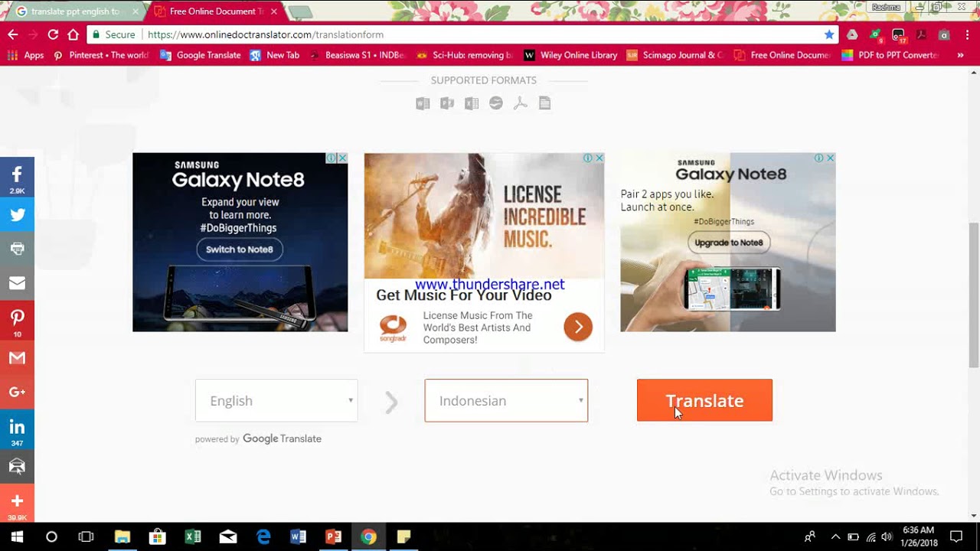Click the print icon in share sidebar
Image resolution: width=980 pixels, height=551 pixels.
[17, 249]
